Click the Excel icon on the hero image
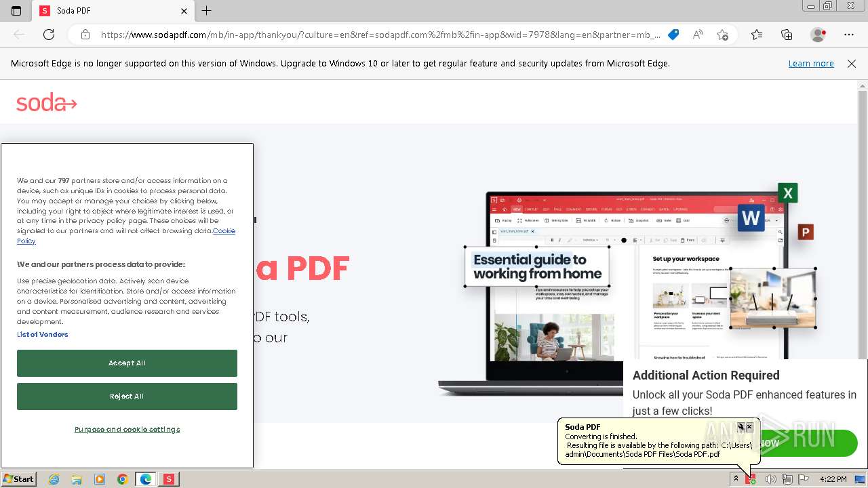This screenshot has height=488, width=868. 788,193
